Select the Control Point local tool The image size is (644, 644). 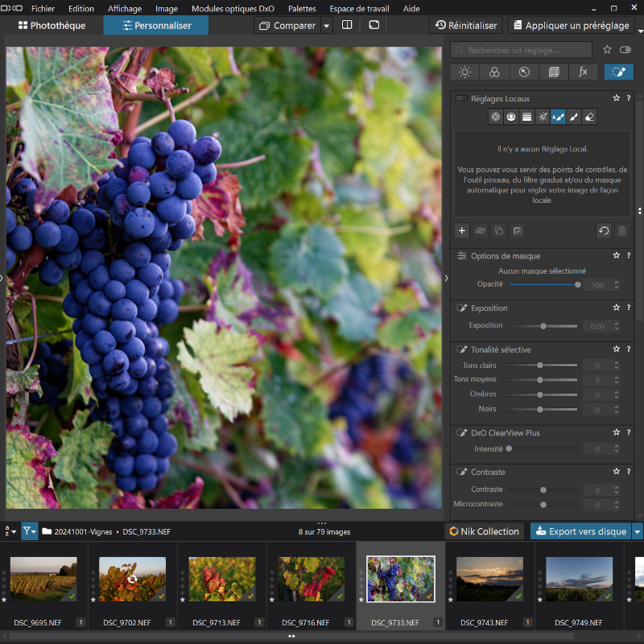[x=496, y=117]
